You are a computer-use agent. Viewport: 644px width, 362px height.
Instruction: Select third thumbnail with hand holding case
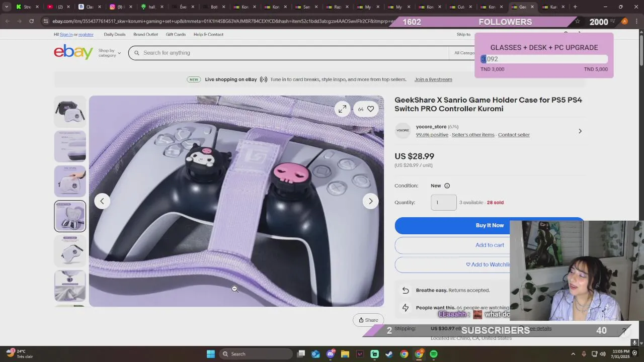click(x=70, y=181)
